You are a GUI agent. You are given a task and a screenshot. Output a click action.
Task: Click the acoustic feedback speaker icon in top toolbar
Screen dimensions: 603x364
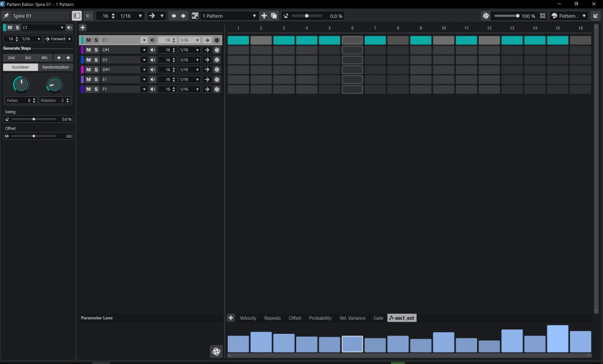coord(89,16)
